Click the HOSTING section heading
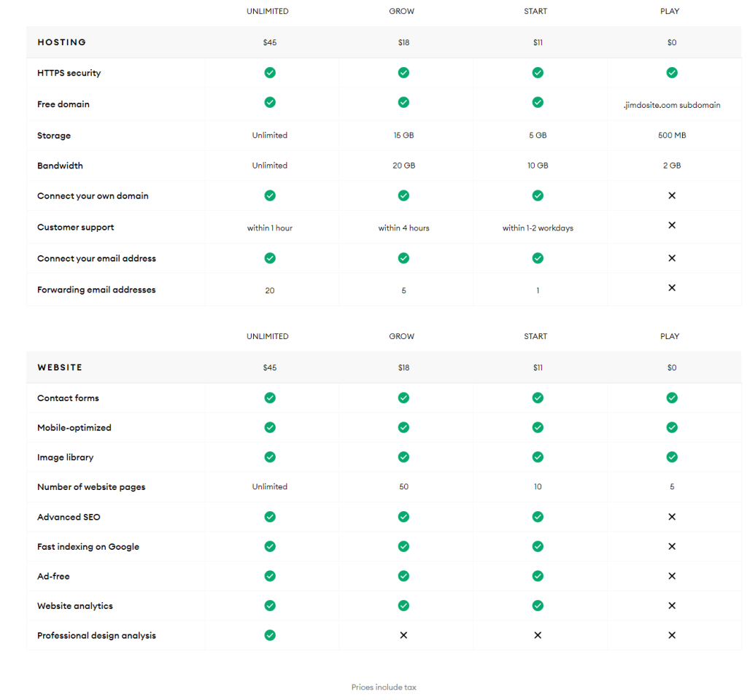 coord(62,42)
